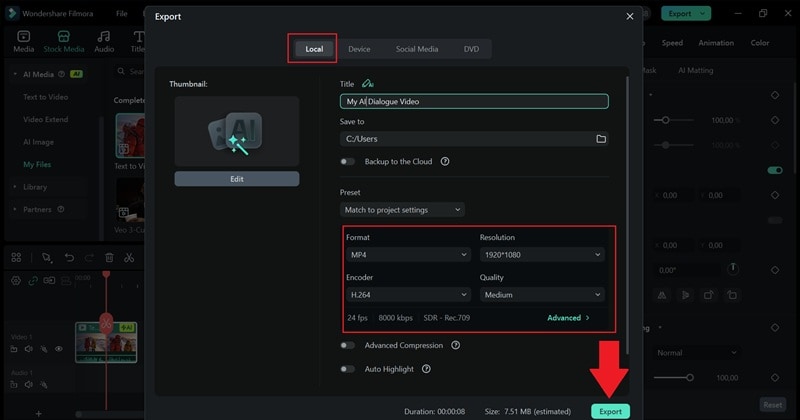The height and width of the screenshot is (420, 800).
Task: Switch to the Animation tab in properties
Action: coord(716,43)
